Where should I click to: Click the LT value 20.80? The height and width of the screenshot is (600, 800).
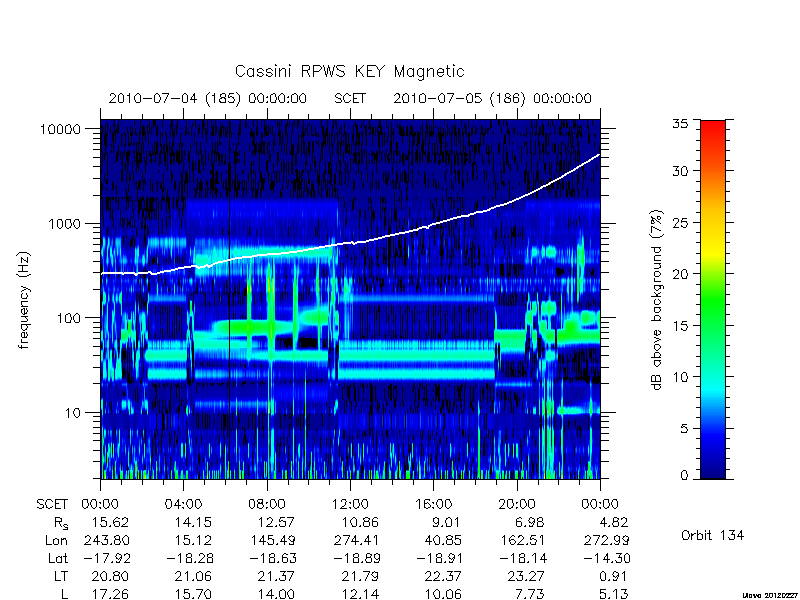(110, 577)
